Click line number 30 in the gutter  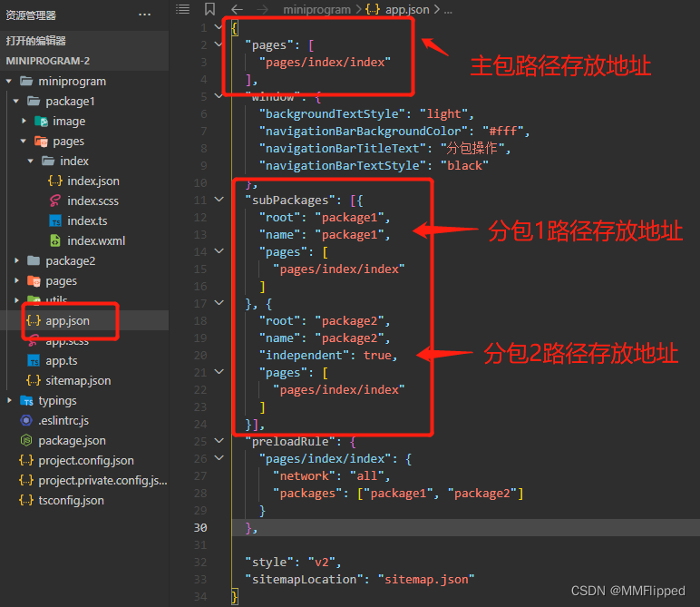coord(200,527)
